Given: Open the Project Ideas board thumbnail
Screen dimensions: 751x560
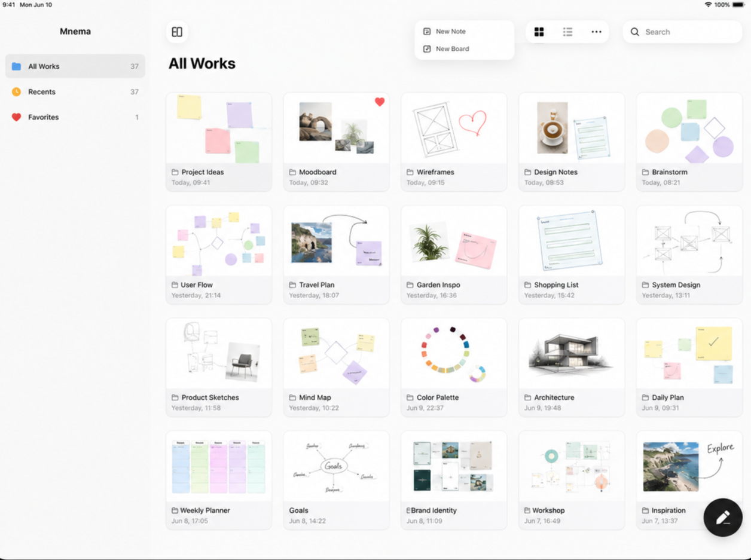Looking at the screenshot, I should (x=219, y=128).
